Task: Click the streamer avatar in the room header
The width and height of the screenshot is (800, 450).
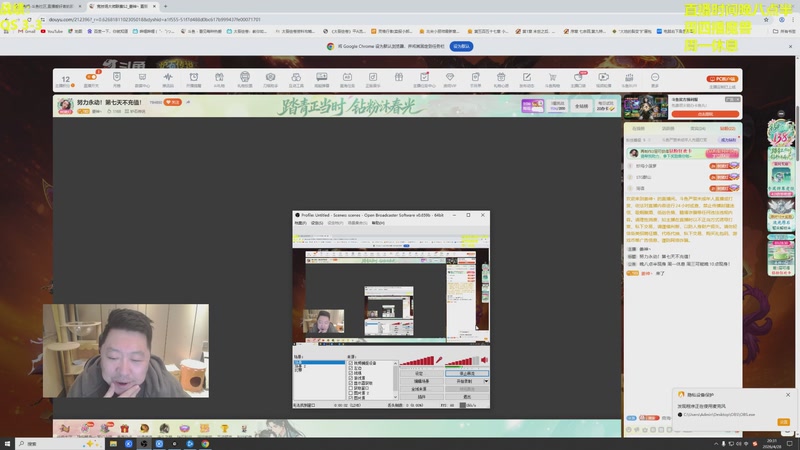Action: coord(65,106)
